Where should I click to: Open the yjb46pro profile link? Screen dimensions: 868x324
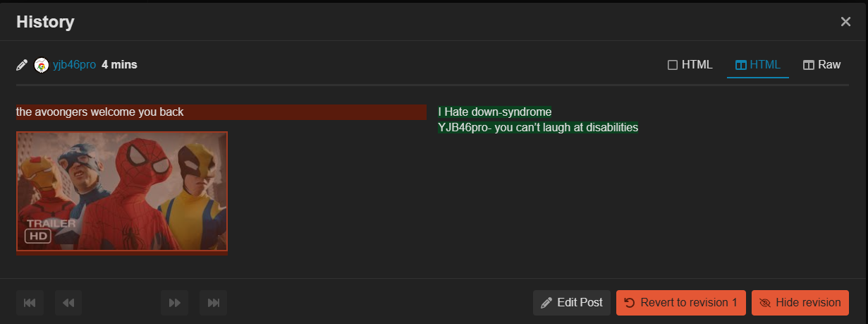[x=74, y=65]
